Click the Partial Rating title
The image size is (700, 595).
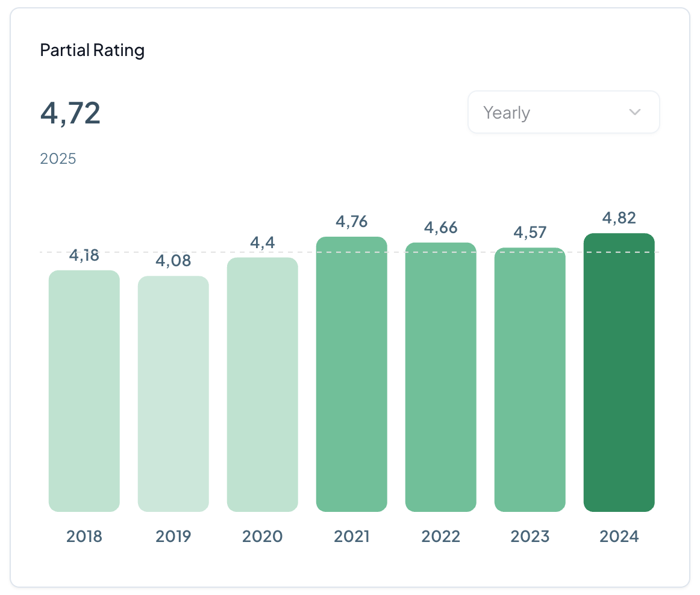coord(92,50)
